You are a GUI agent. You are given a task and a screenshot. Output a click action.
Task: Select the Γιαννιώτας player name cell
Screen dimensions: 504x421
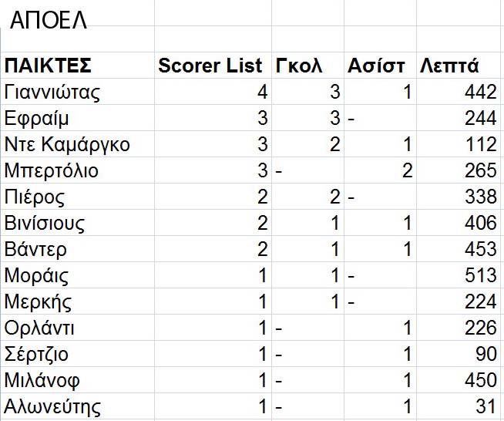point(53,93)
